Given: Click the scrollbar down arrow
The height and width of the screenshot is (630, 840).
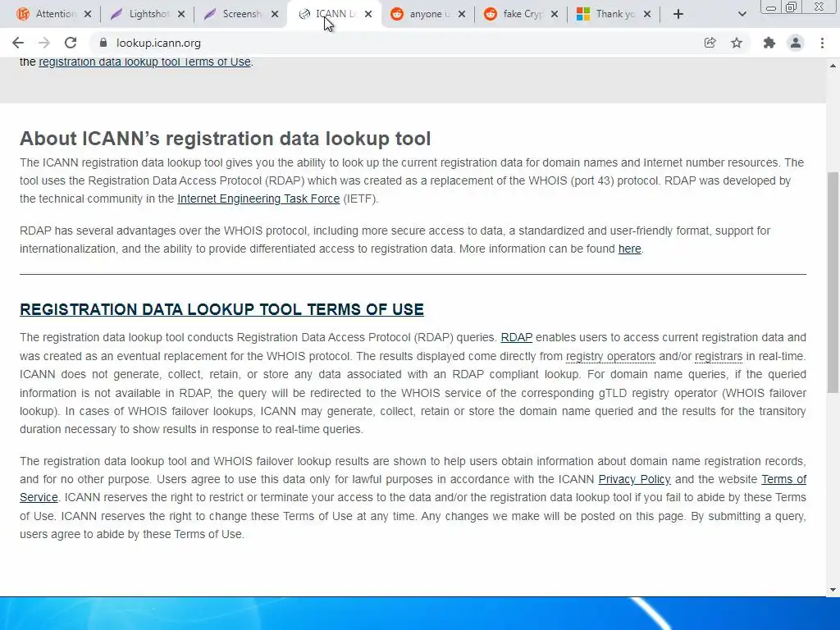Looking at the screenshot, I should tap(833, 590).
